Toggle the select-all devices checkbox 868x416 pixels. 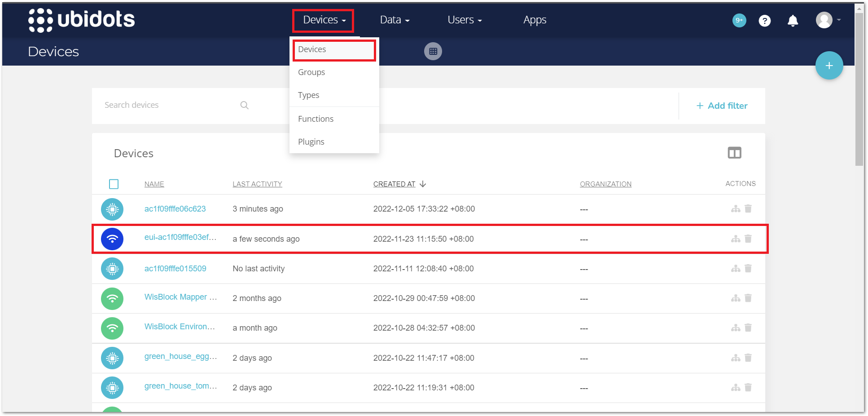114,184
